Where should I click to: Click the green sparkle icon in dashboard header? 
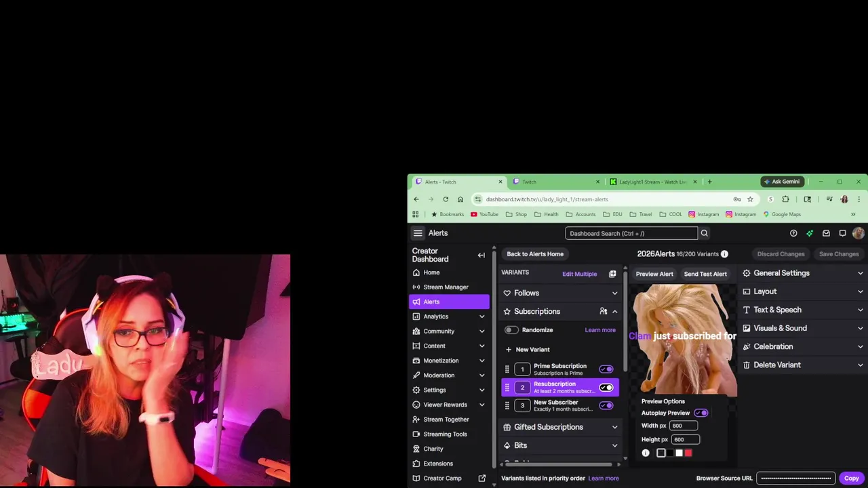pos(810,233)
